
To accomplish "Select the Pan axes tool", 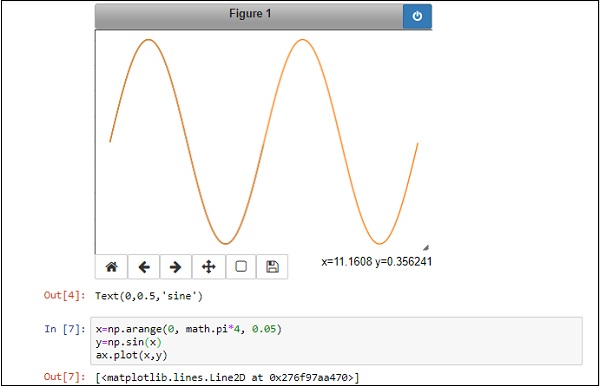I will (209, 267).
